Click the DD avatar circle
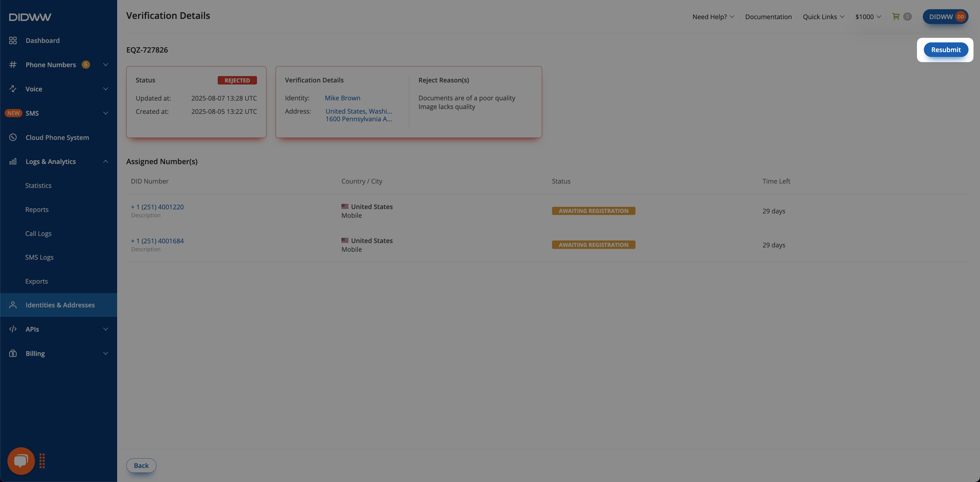The image size is (980, 482). (960, 17)
